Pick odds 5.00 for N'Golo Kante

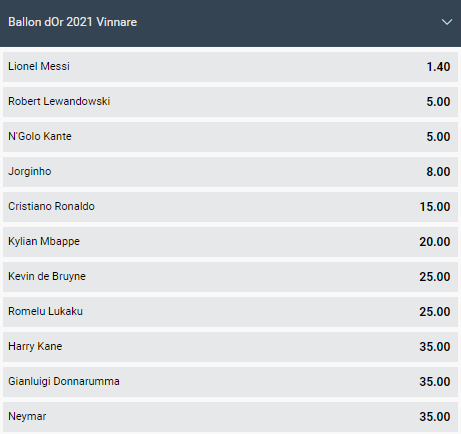click(x=438, y=137)
